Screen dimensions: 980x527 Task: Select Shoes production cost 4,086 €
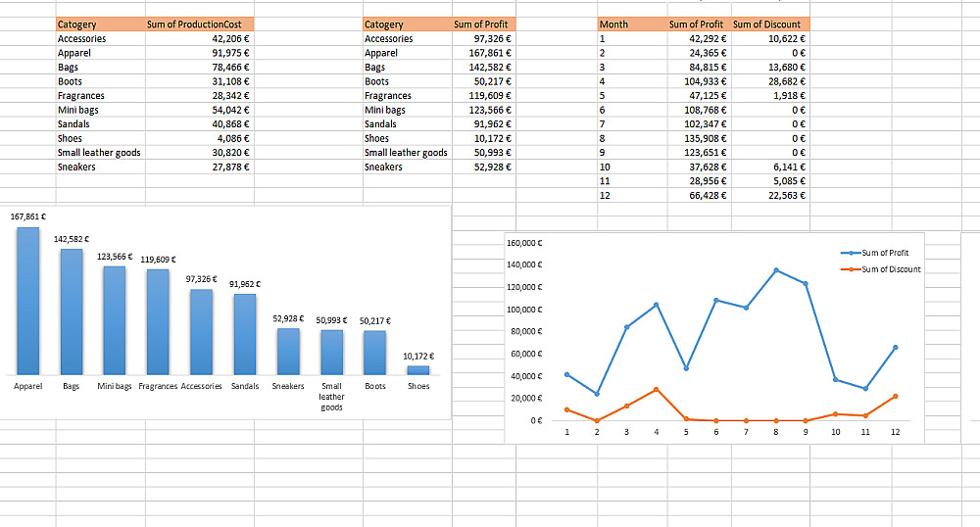(199, 138)
